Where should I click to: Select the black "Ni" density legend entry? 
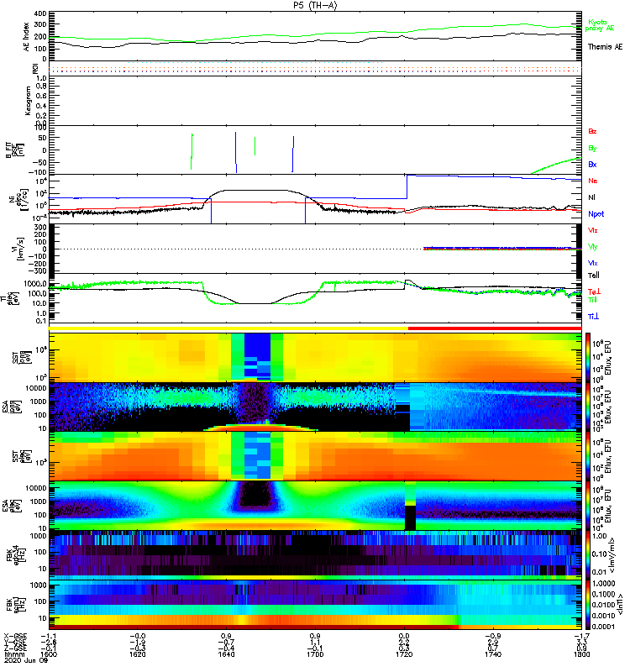click(591, 197)
